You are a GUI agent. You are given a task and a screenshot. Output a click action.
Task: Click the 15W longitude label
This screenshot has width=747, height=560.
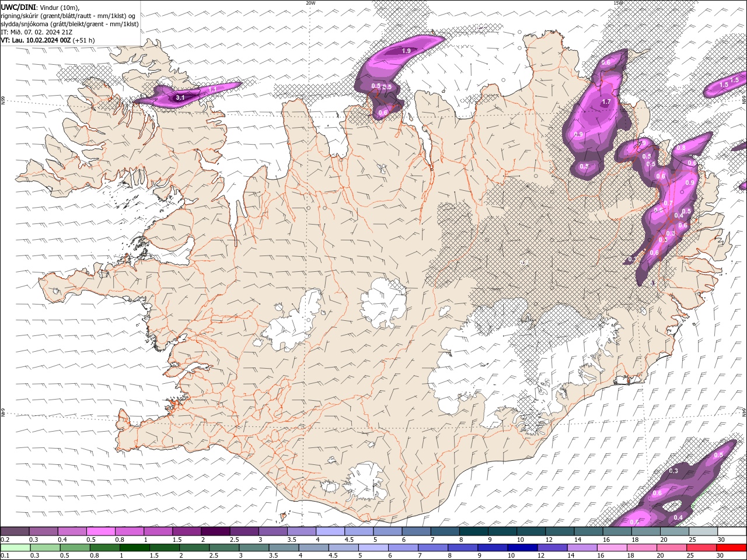tap(618, 3)
